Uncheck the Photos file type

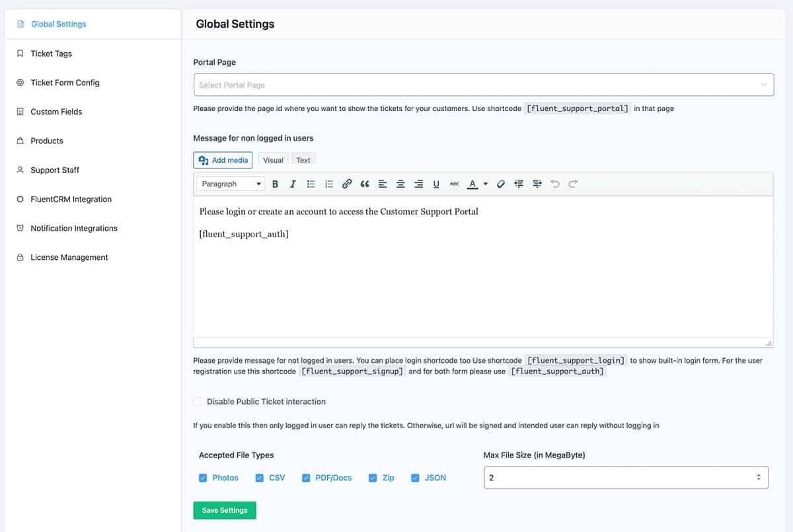(x=203, y=478)
